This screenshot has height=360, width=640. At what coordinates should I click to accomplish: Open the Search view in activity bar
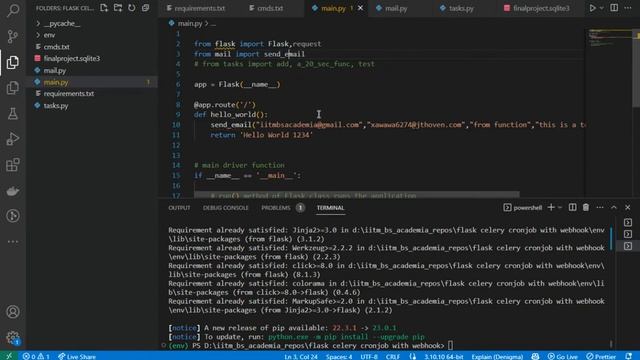pos(13,11)
